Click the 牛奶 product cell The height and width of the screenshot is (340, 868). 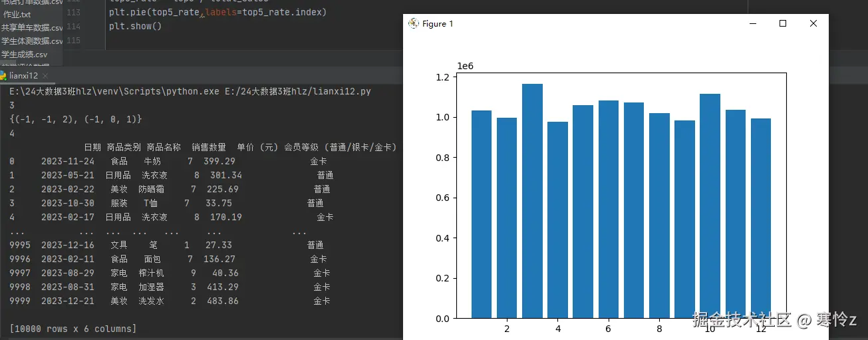click(x=152, y=161)
